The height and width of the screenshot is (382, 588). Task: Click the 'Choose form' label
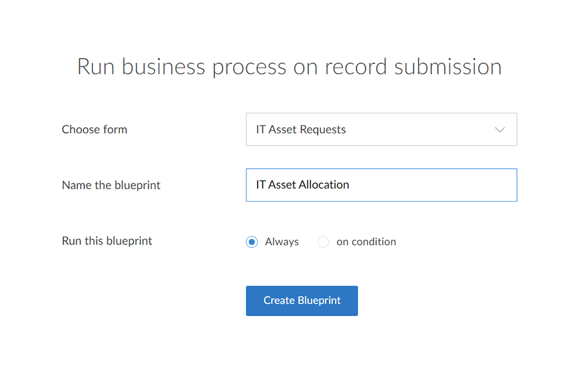click(95, 129)
